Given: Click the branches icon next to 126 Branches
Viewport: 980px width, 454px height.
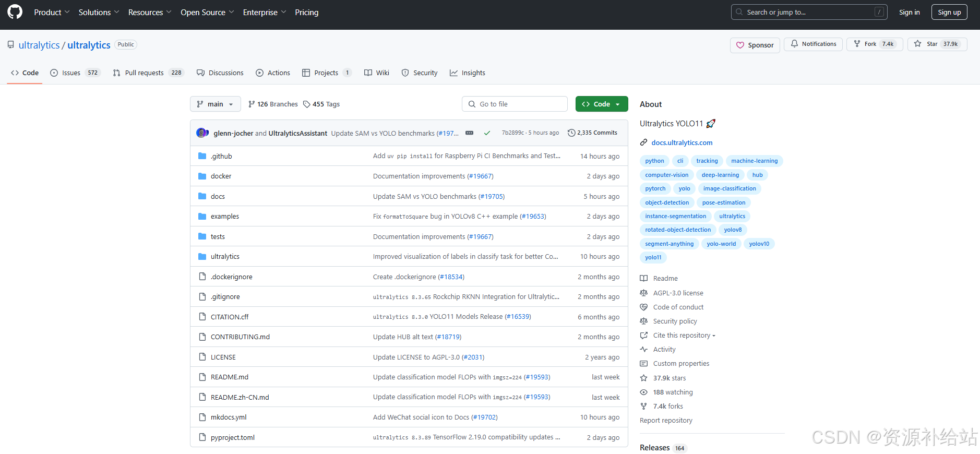Looking at the screenshot, I should tap(252, 104).
